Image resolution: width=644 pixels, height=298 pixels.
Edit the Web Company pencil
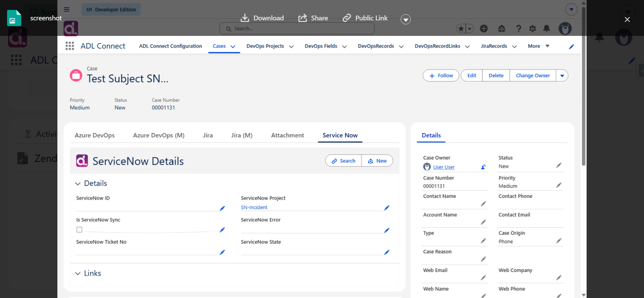(x=559, y=278)
